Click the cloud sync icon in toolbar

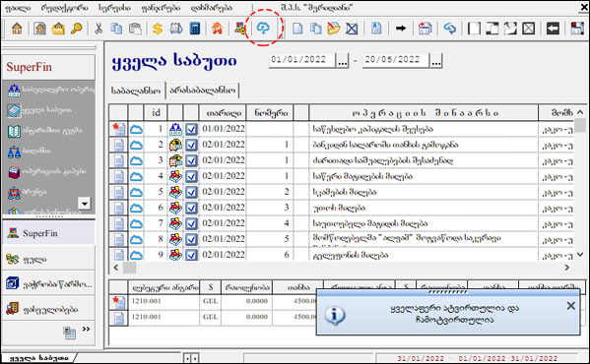[263, 29]
